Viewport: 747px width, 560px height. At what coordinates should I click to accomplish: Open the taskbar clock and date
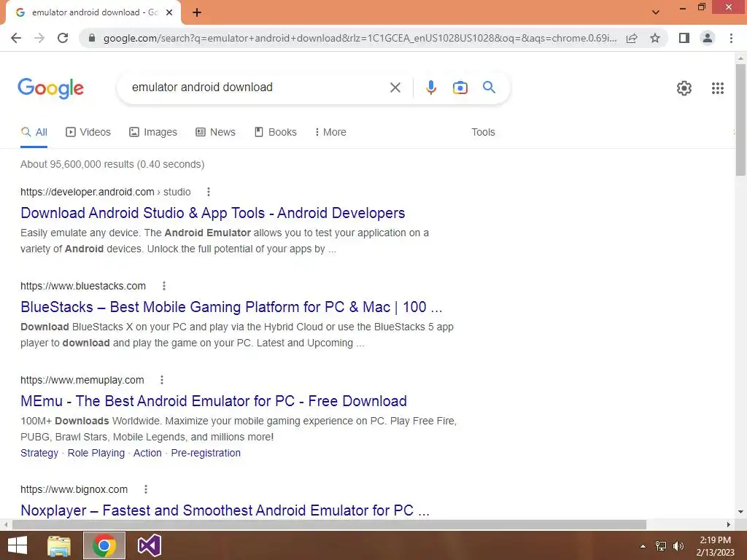click(x=715, y=546)
